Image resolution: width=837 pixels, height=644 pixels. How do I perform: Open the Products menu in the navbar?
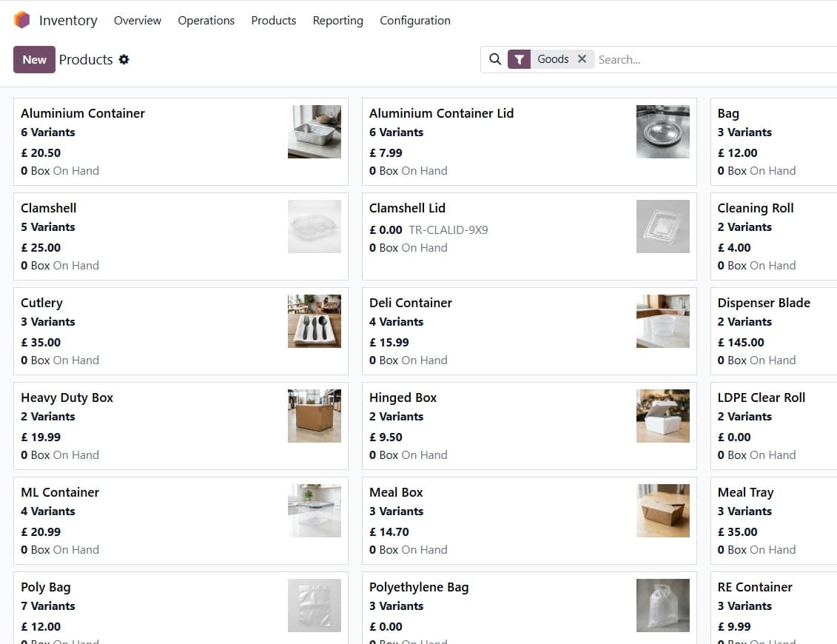click(273, 20)
